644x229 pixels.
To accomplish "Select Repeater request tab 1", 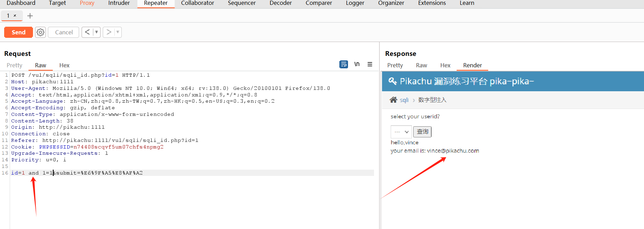I will point(8,16).
